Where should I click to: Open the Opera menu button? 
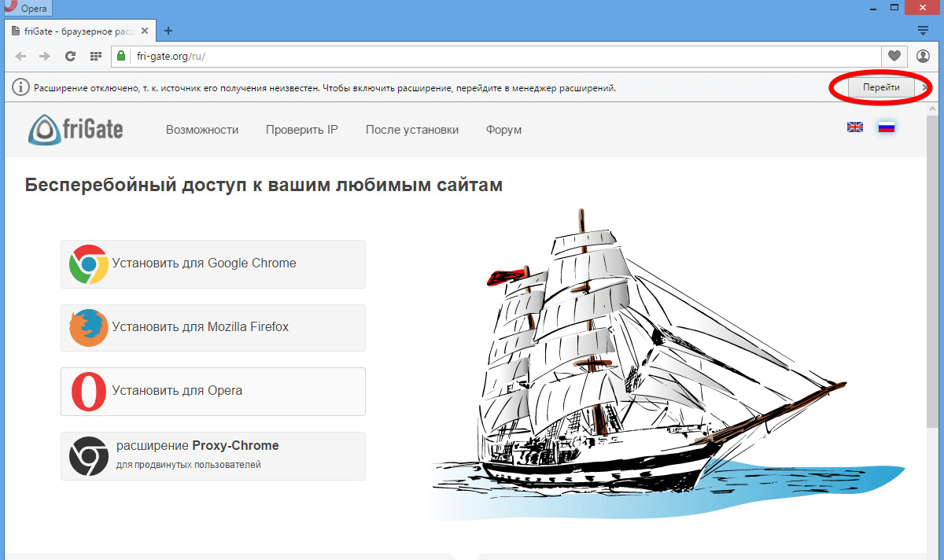[x=28, y=7]
